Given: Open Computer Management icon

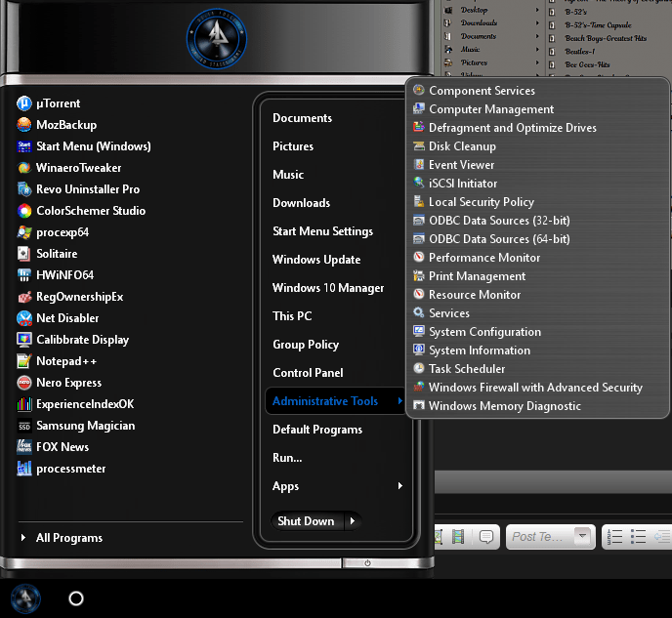Looking at the screenshot, I should [419, 108].
